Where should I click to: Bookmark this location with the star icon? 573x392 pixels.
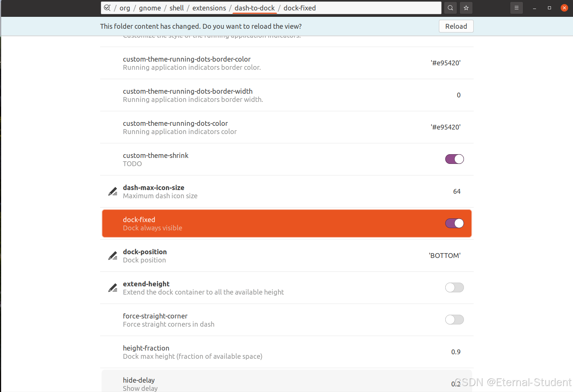click(466, 8)
